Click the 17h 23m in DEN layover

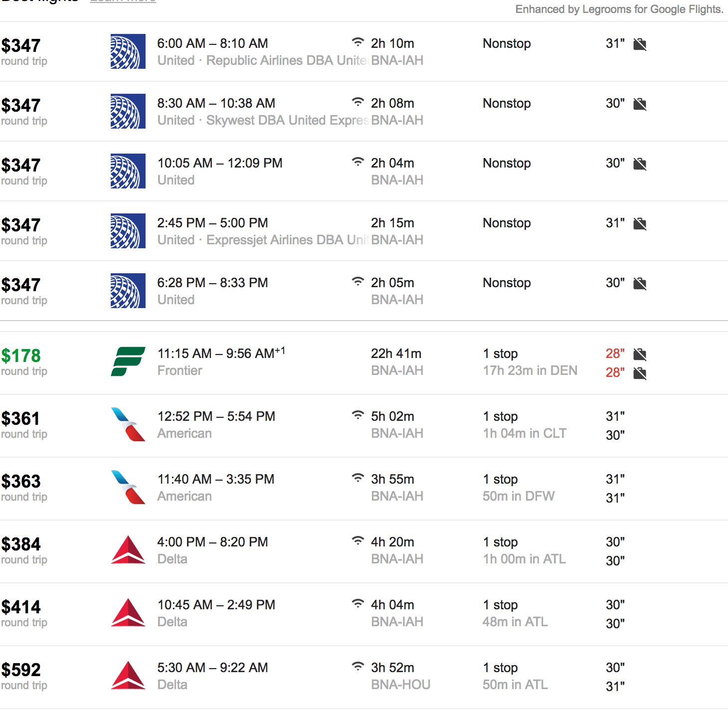530,370
